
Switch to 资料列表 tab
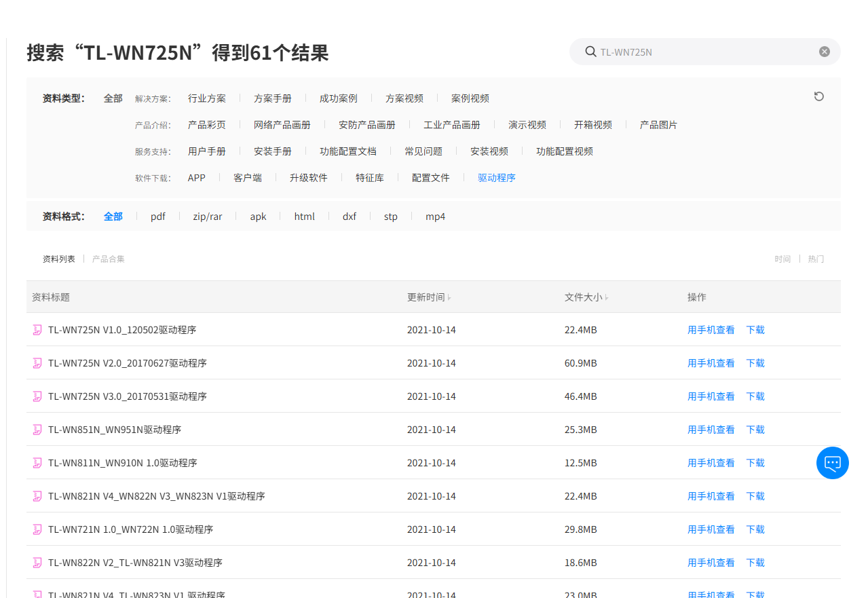click(x=59, y=259)
